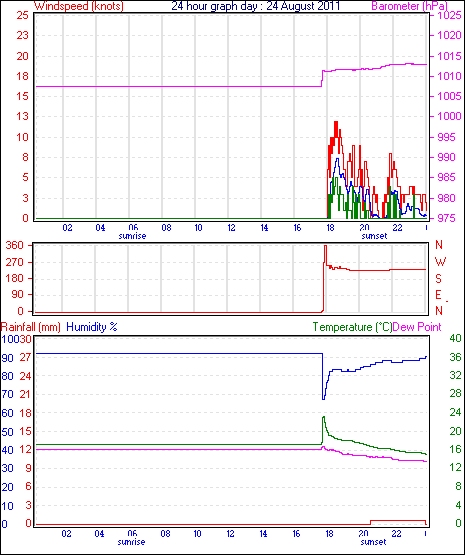Click the 12 hour tick on the top graph
Viewport: 465px width, 556px height.
tap(231, 228)
